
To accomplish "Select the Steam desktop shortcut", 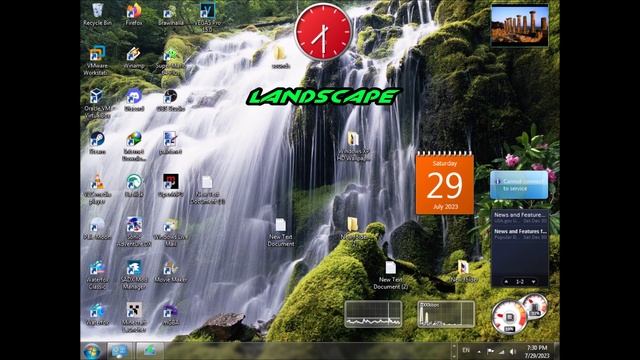I will (x=97, y=143).
